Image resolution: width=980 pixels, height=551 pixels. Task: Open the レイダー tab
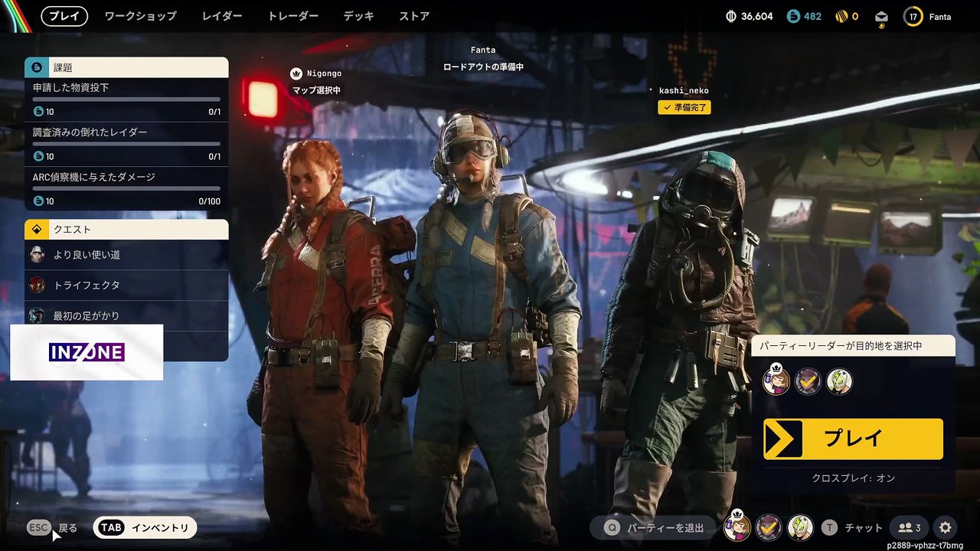[222, 16]
